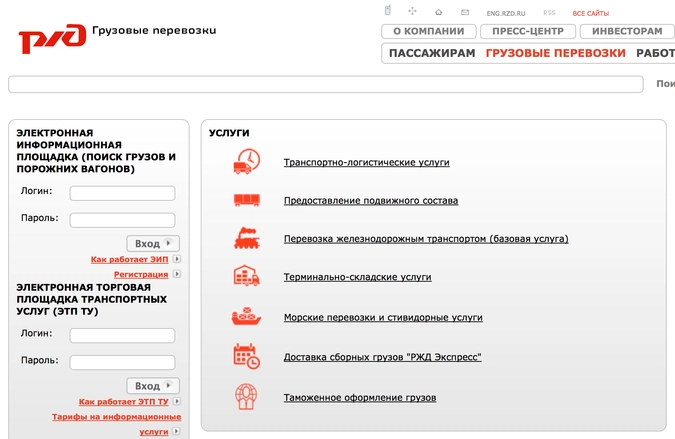Image resolution: width=675 pixels, height=439 pixels.
Task: Click the ВСЕ САЙТЫ link
Action: 590,13
